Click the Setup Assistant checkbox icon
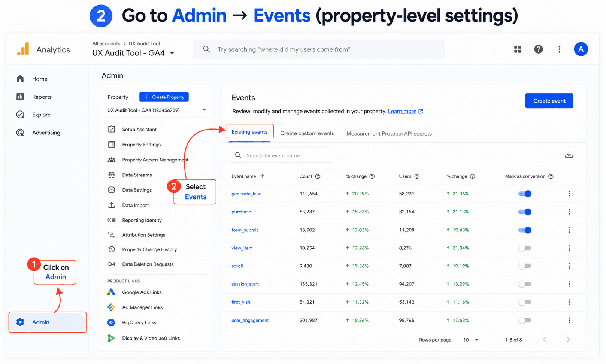The height and width of the screenshot is (364, 606). [x=112, y=129]
